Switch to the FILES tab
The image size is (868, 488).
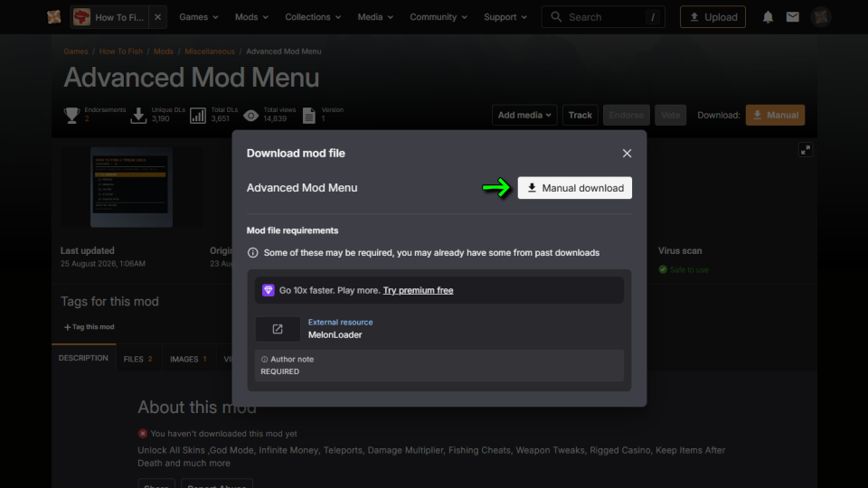click(x=138, y=359)
